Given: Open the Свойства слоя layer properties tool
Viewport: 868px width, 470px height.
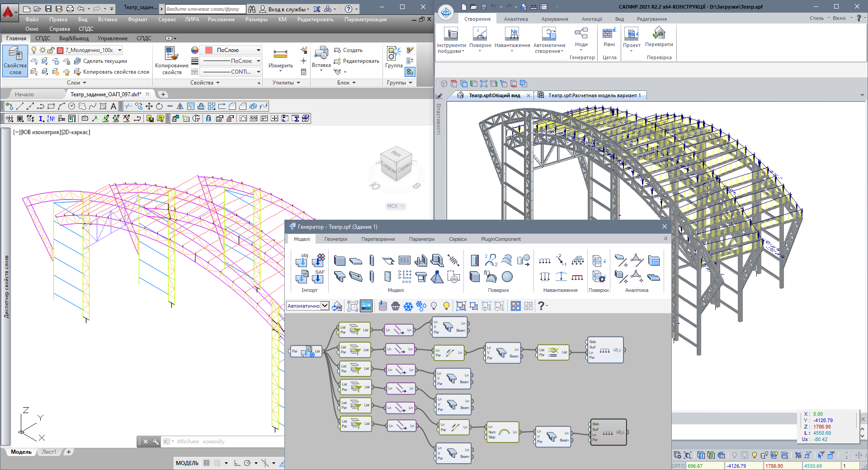Looking at the screenshot, I should [x=15, y=61].
